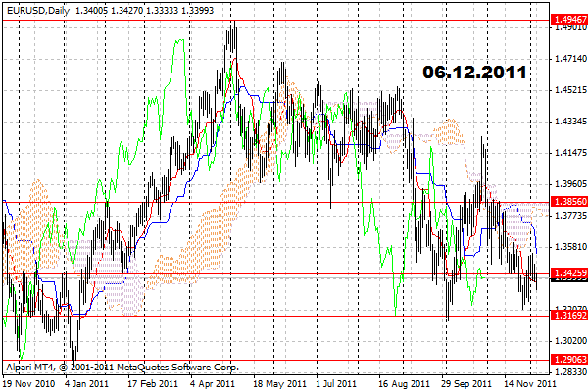Select the 29 Sep 2011 date marker
Viewport: 588px width, 392px height.
466,384
